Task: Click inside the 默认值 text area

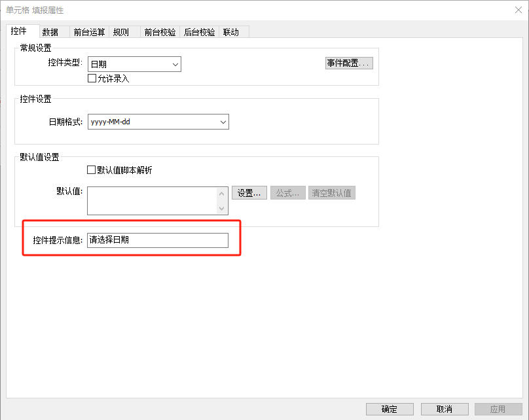Action: tap(151, 201)
